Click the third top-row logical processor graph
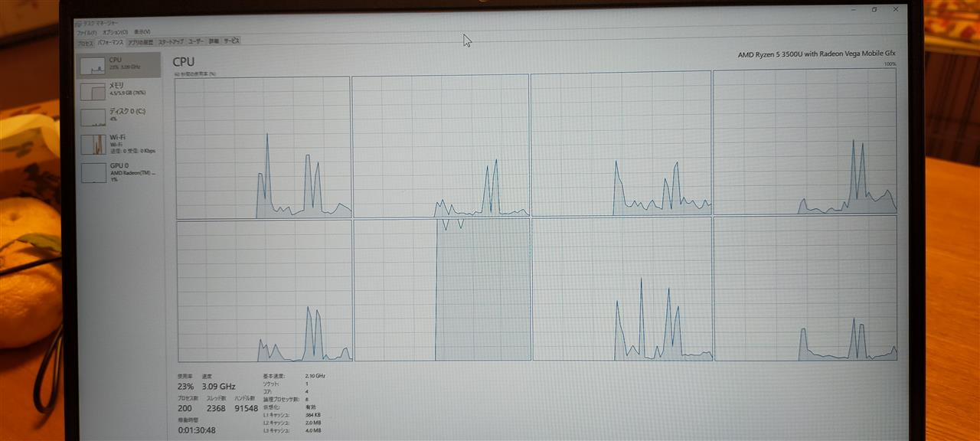 click(x=621, y=144)
